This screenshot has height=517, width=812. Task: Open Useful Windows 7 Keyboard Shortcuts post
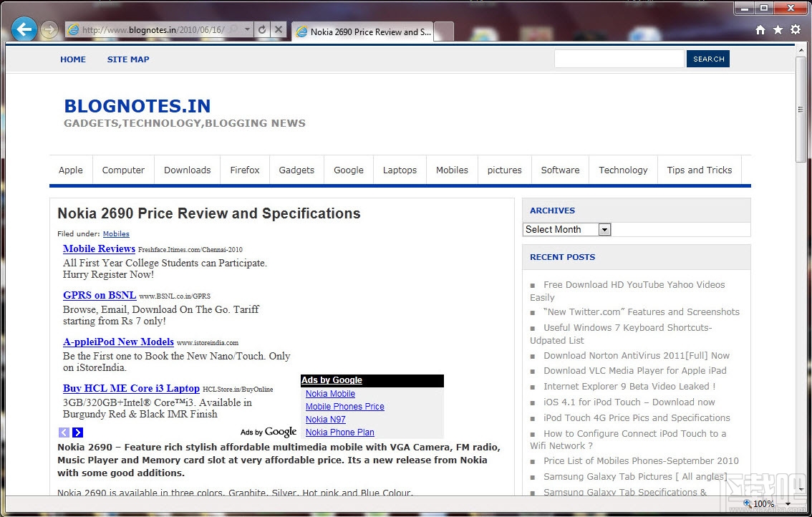[621, 334]
